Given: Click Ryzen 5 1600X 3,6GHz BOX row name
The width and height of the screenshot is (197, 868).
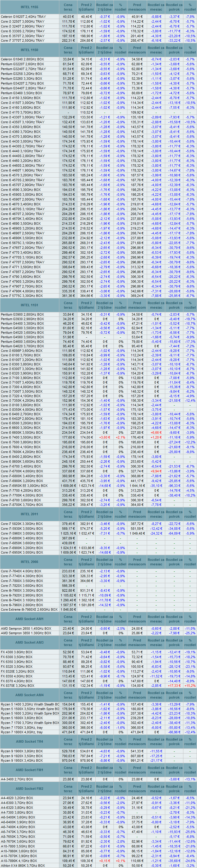Looking at the screenshot, I should [x=21, y=718].
